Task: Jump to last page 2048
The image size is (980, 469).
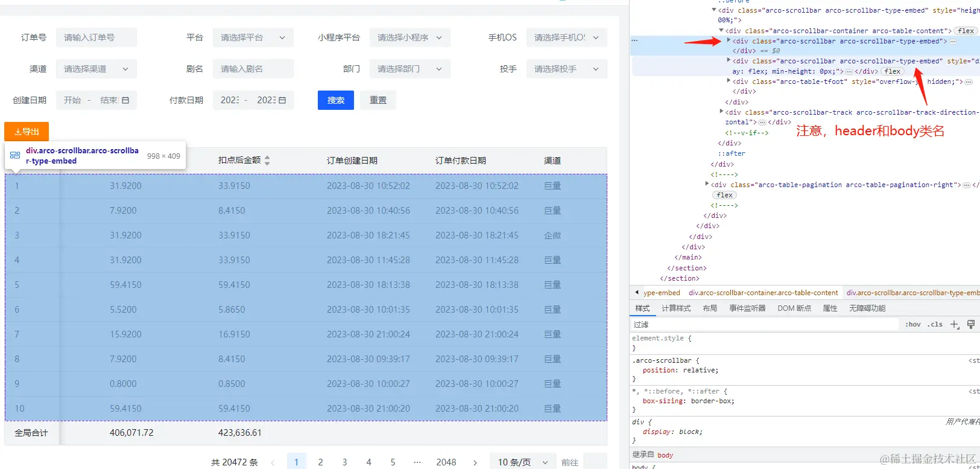Action: pyautogui.click(x=446, y=462)
